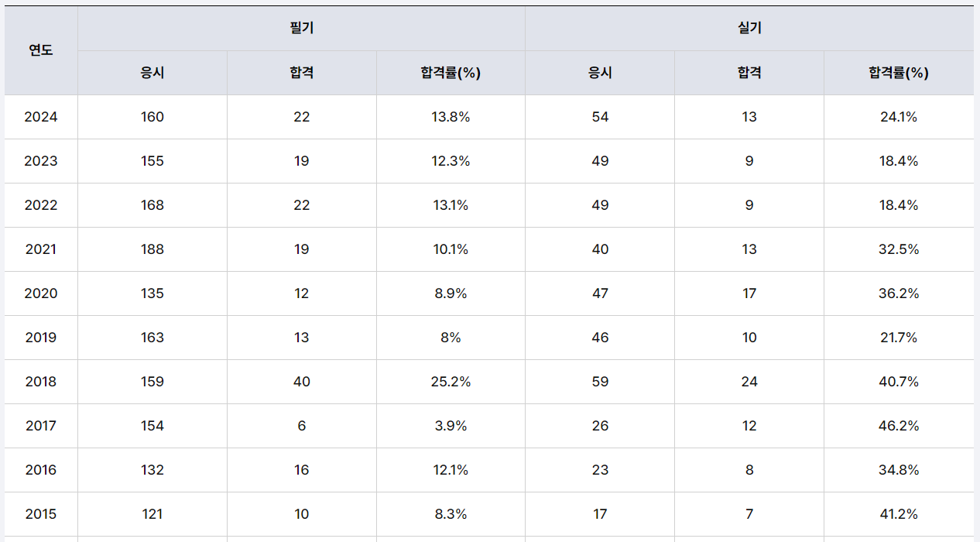Select the cell showing 188 applicants
980x542 pixels.
(152, 249)
